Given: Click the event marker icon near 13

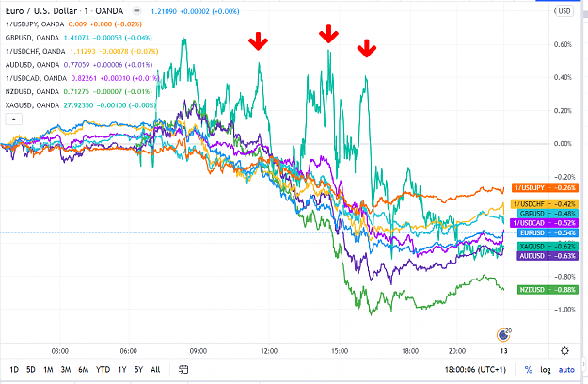Looking at the screenshot, I should click(503, 335).
